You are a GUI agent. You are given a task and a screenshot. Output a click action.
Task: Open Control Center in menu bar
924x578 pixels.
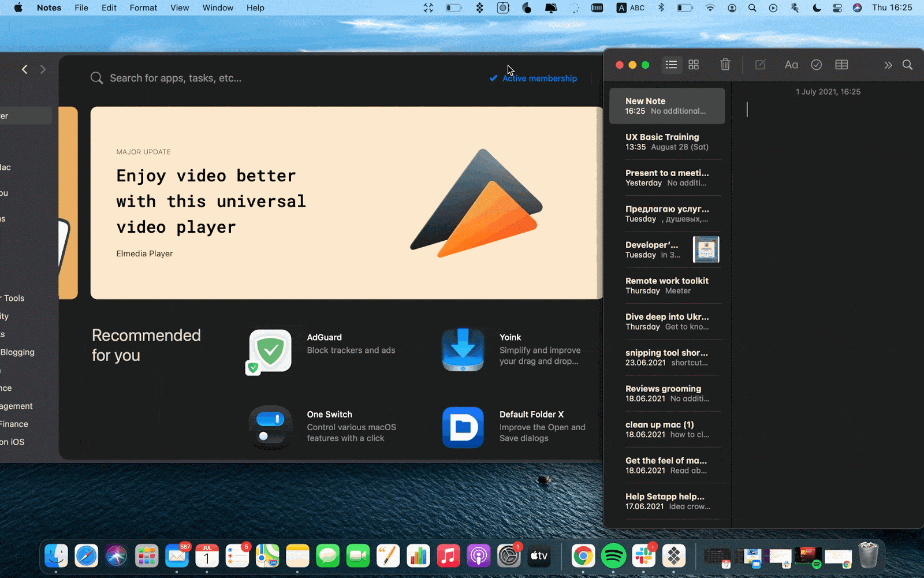click(837, 8)
